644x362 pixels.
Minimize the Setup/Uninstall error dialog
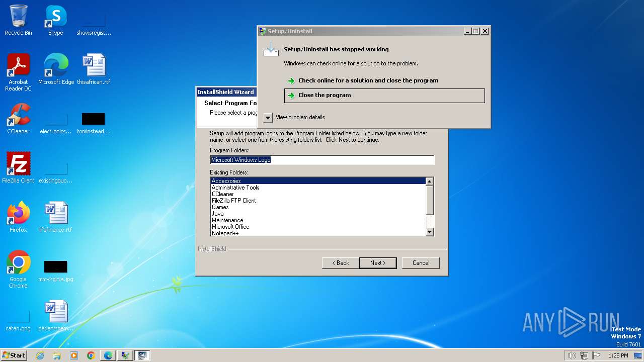coord(467,31)
